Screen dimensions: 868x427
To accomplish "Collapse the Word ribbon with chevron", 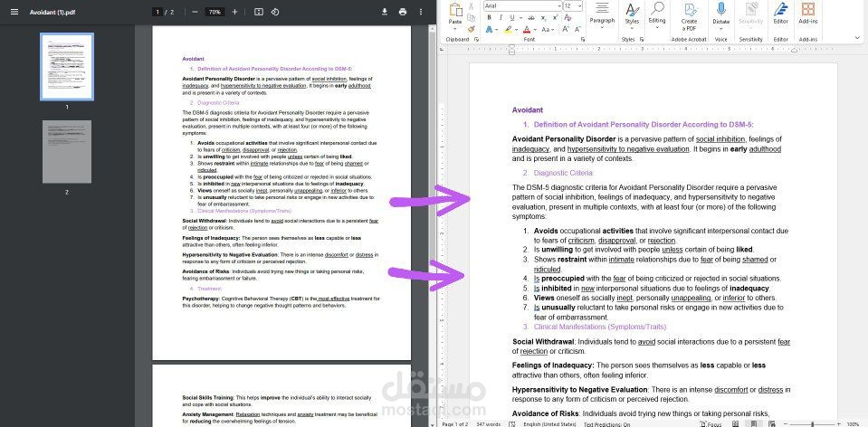I will (x=857, y=38).
